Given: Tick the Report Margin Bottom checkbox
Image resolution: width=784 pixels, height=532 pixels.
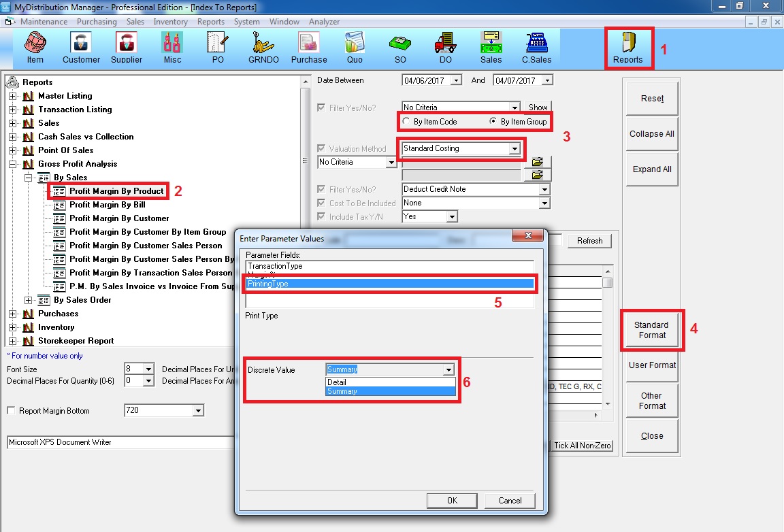Looking at the screenshot, I should coord(11,411).
